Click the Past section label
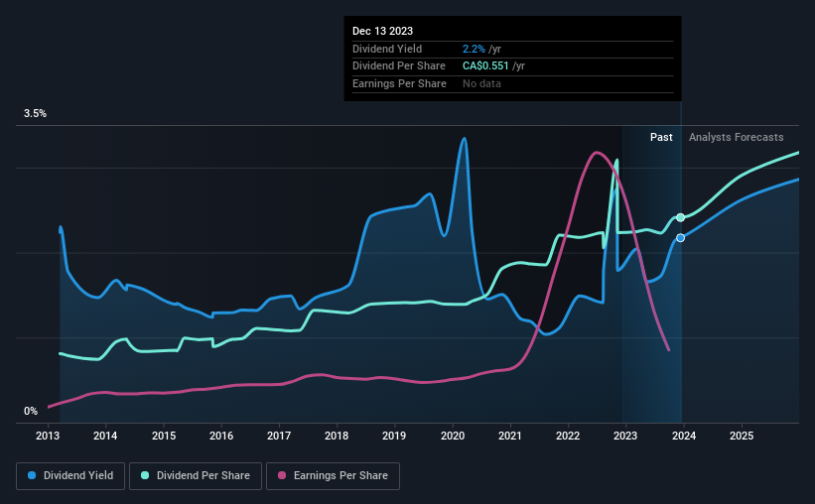Image resolution: width=815 pixels, height=504 pixels. pyautogui.click(x=661, y=137)
